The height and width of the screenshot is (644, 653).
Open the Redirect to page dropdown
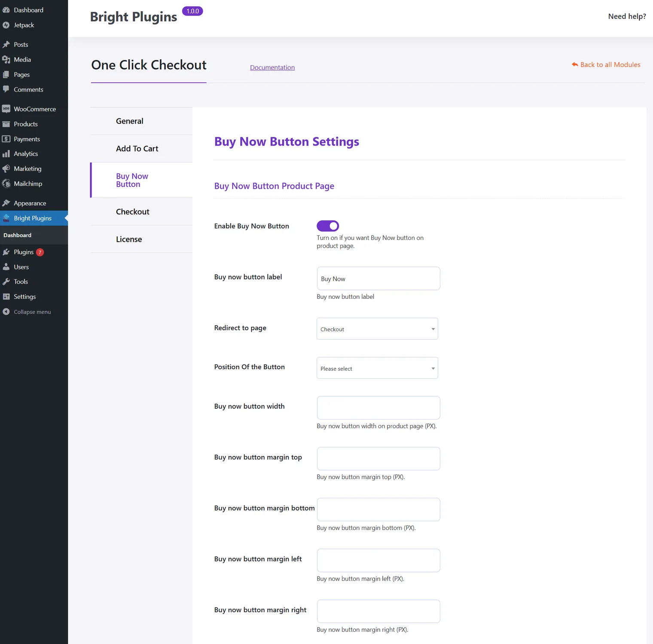[x=377, y=329]
